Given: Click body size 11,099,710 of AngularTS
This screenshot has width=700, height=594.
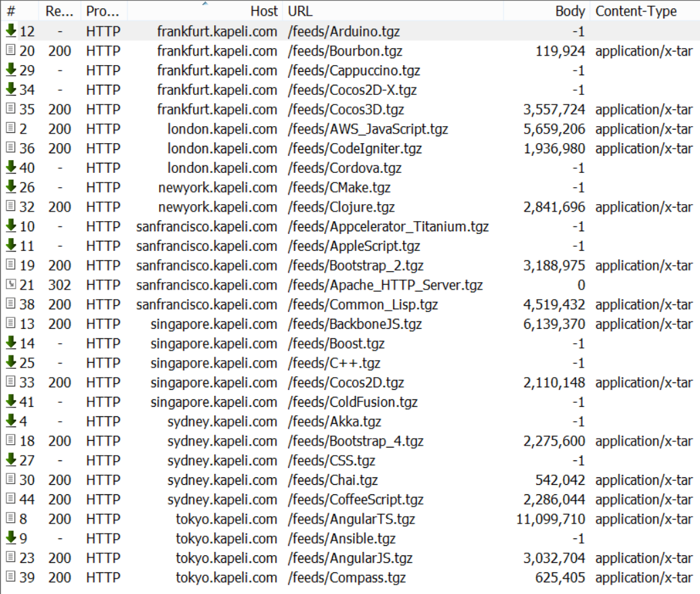Looking at the screenshot, I should (x=550, y=519).
